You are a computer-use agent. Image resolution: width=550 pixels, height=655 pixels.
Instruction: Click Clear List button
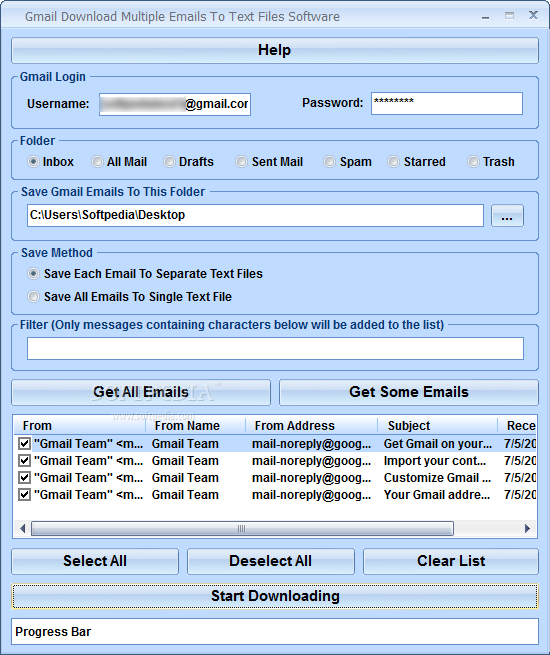click(x=451, y=561)
